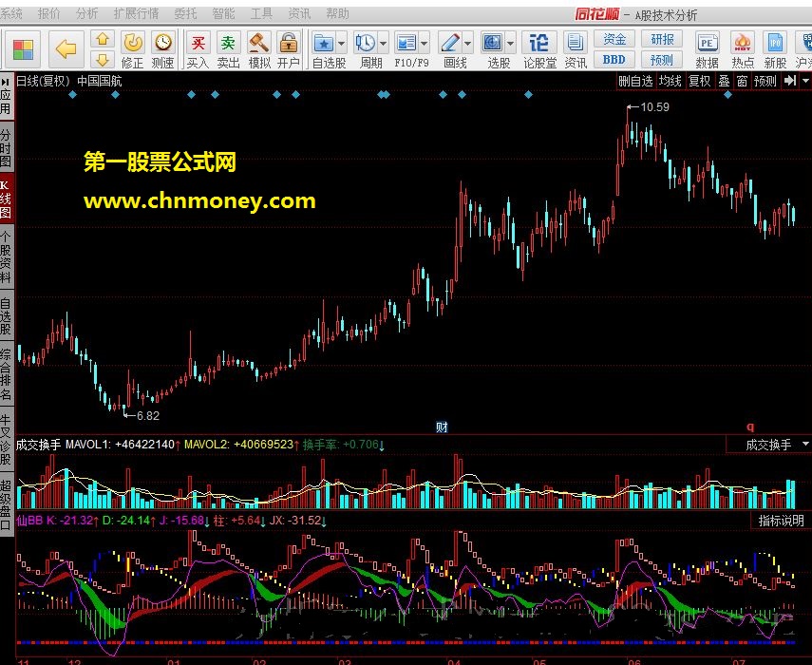Switch to the 牛叉诊股 side tab
812x665 pixels.
tap(6, 440)
